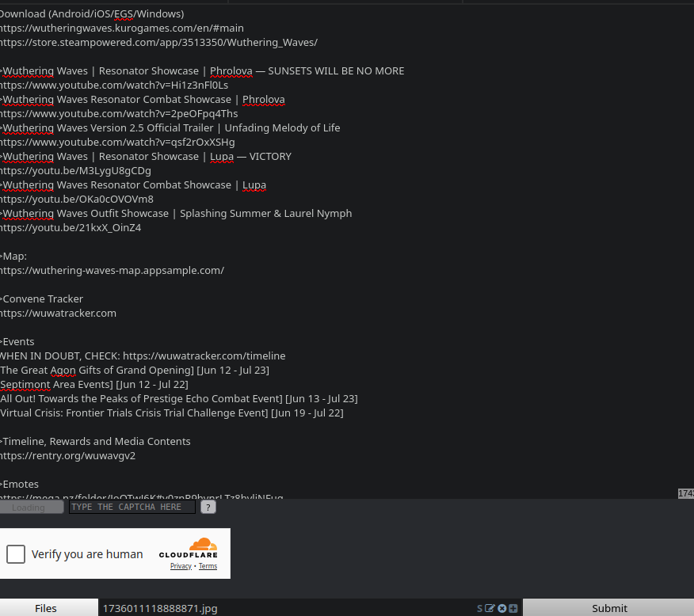Click the character counter at comment corner
This screenshot has width=694, height=616.
coord(686,493)
